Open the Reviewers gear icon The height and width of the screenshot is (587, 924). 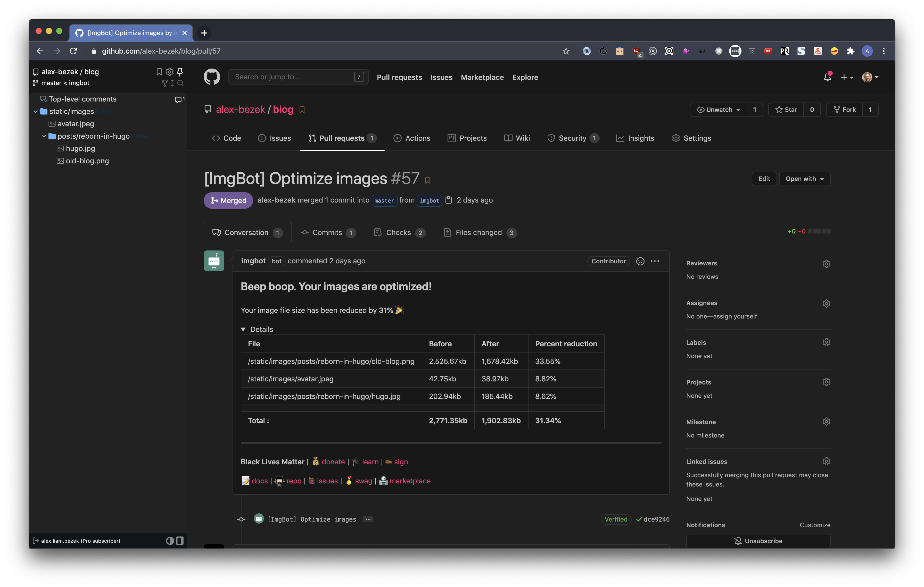click(826, 264)
